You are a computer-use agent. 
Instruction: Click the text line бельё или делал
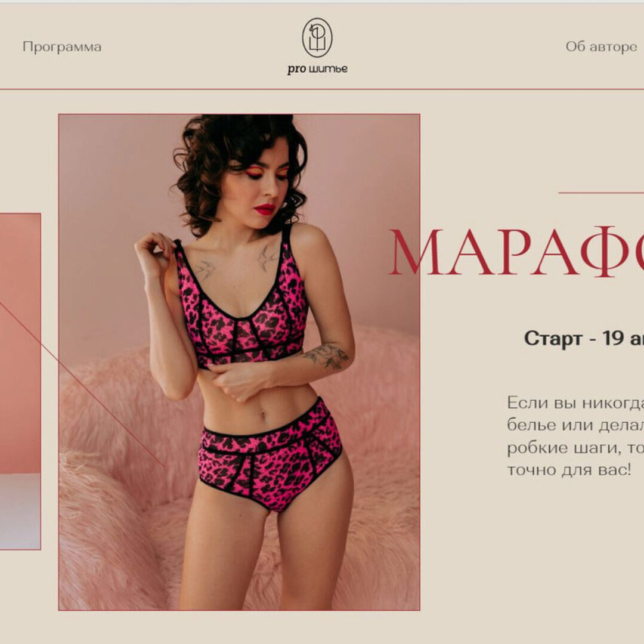coord(575,425)
